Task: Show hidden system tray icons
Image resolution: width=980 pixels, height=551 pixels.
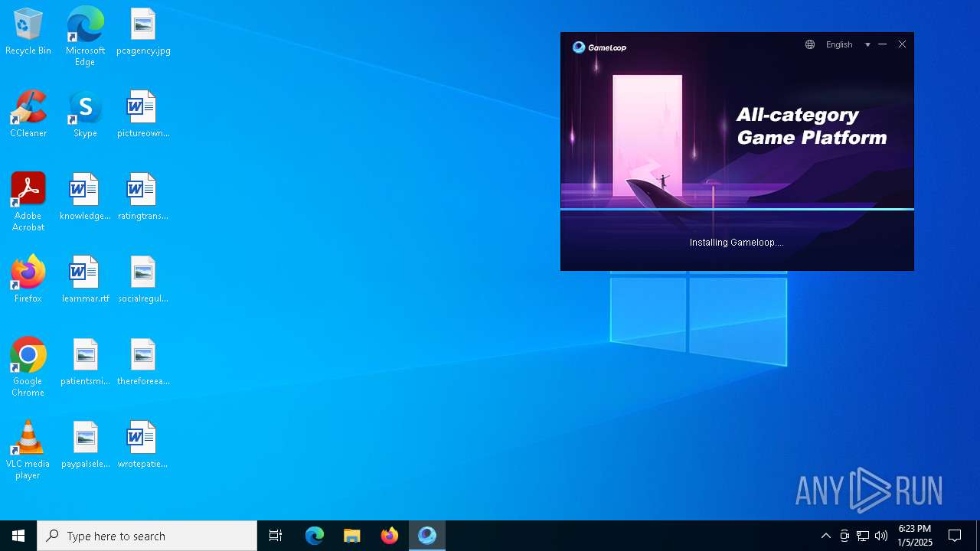Action: 826,536
